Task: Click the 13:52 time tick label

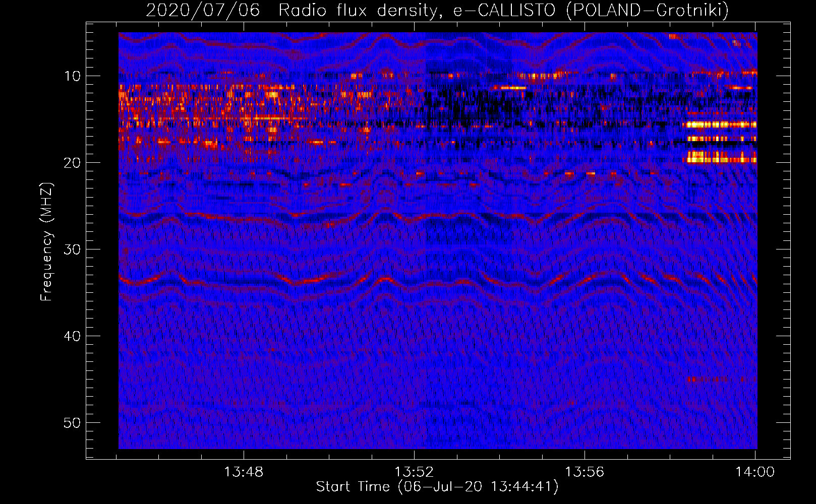Action: pyautogui.click(x=414, y=472)
